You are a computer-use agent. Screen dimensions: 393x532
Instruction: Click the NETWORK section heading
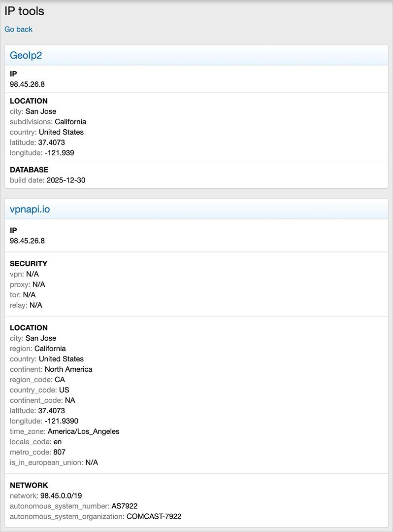(x=29, y=485)
